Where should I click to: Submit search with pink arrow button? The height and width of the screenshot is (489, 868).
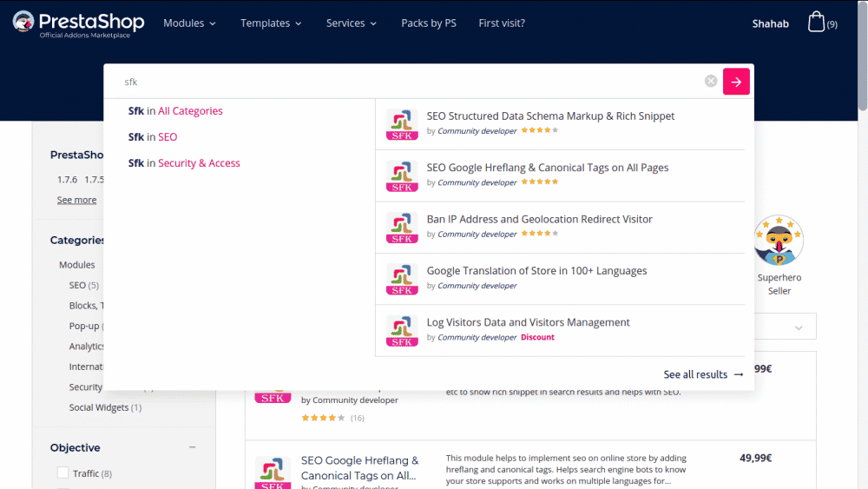click(x=736, y=82)
